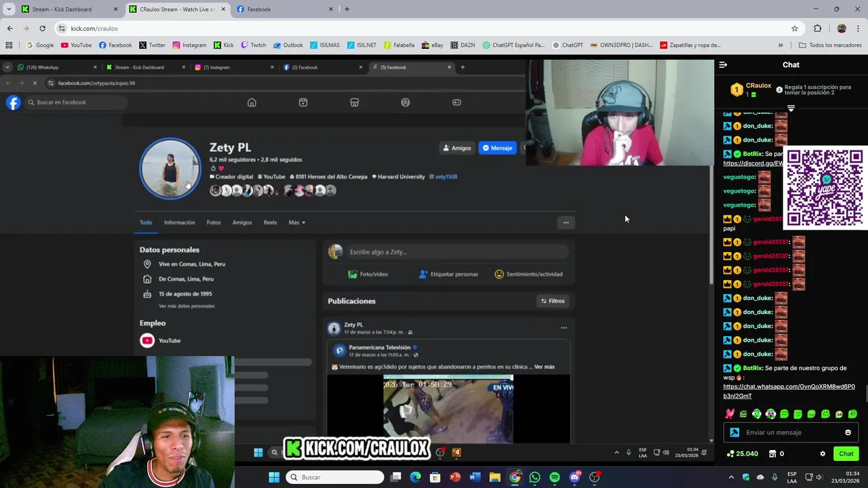Image resolution: width=868 pixels, height=488 pixels.
Task: Expand the chat leaderboard arrow
Action: click(x=791, y=108)
